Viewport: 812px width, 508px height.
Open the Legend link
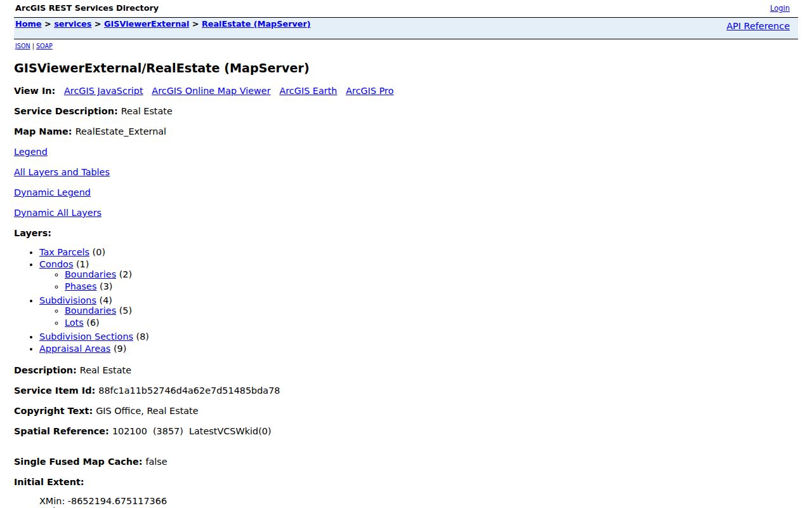coord(30,152)
